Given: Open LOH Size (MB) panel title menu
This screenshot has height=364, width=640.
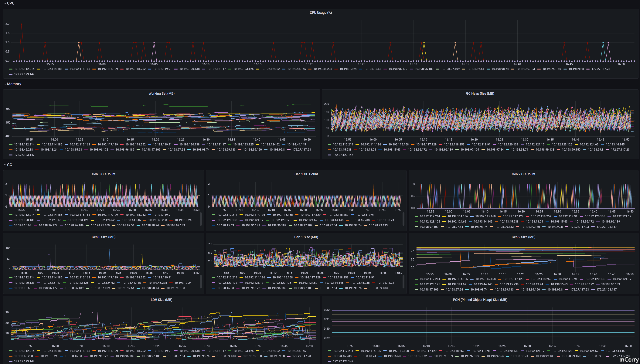Looking at the screenshot, I should pyautogui.click(x=161, y=300).
